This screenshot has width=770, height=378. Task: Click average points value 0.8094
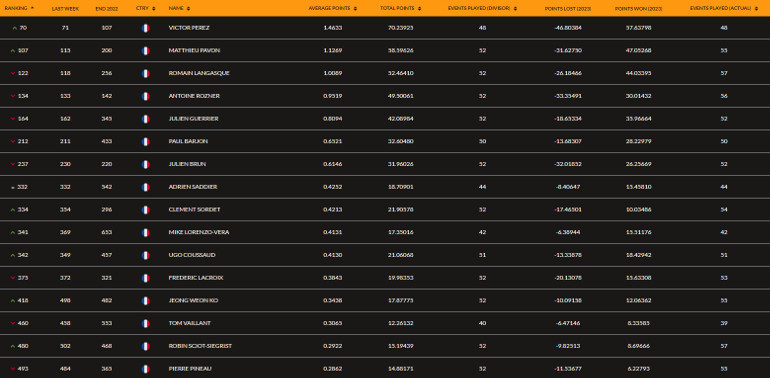(x=332, y=119)
